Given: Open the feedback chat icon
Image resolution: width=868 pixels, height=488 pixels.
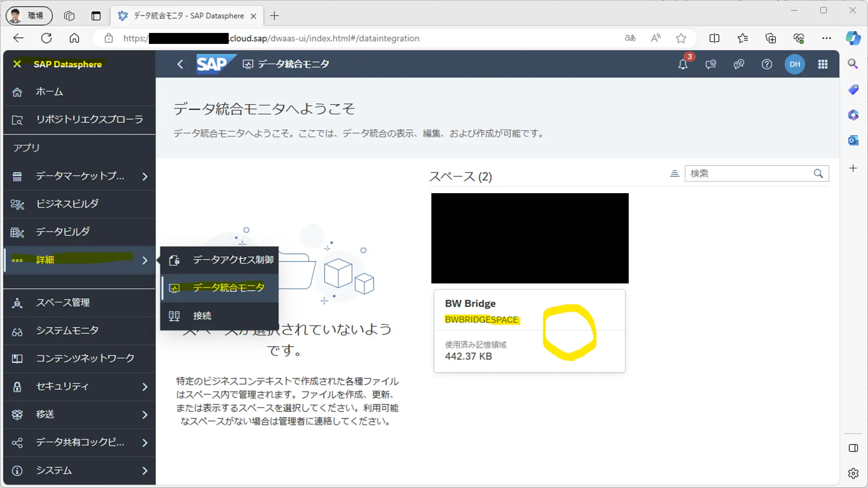Looking at the screenshot, I should [711, 64].
